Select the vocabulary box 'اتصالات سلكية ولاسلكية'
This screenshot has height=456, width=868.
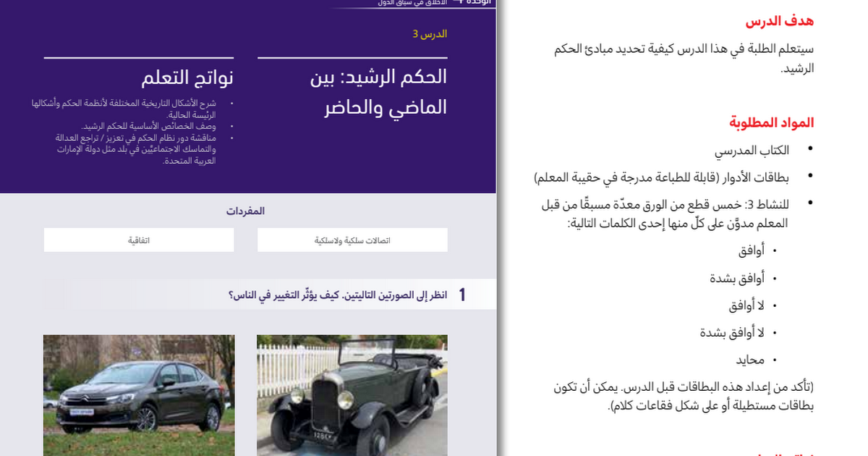pyautogui.click(x=352, y=240)
